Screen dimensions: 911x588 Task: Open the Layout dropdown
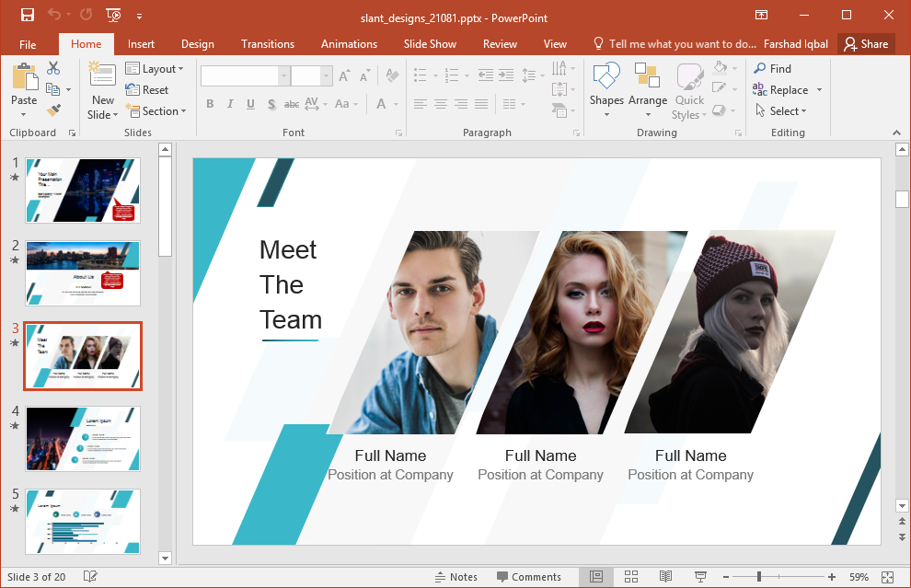coord(156,68)
